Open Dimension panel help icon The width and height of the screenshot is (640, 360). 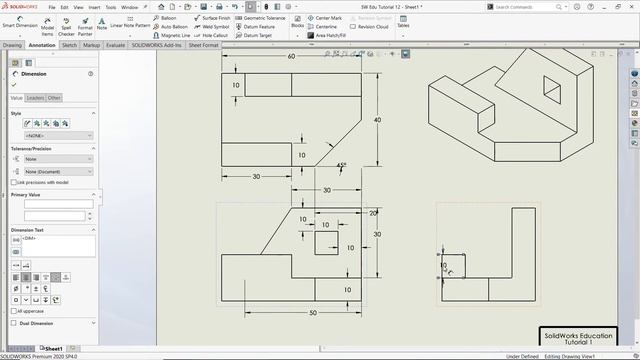click(x=91, y=74)
